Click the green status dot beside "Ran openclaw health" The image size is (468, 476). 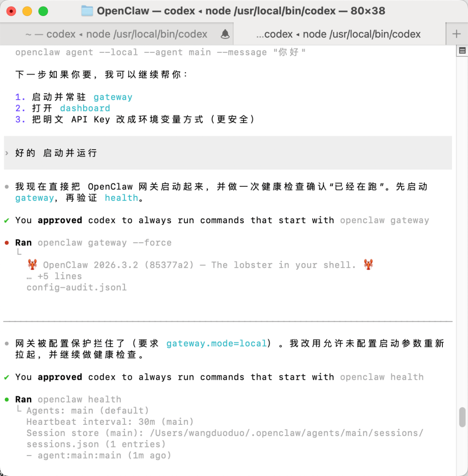pyautogui.click(x=7, y=399)
